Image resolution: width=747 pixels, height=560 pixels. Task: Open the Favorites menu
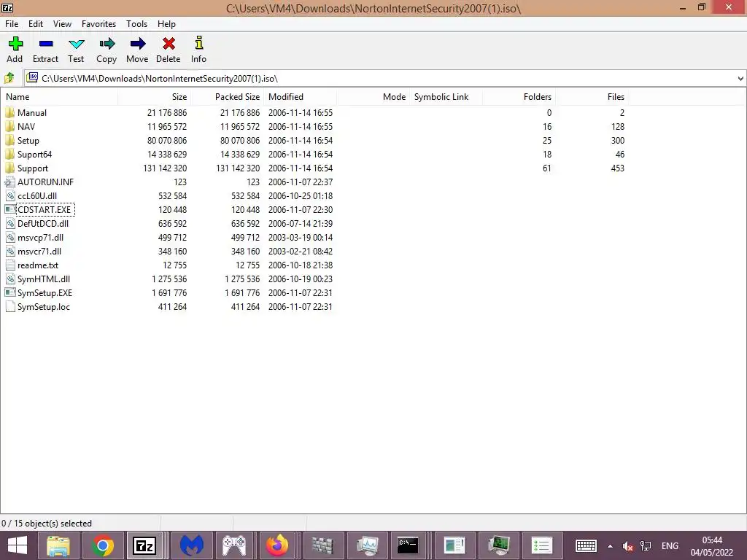(98, 24)
